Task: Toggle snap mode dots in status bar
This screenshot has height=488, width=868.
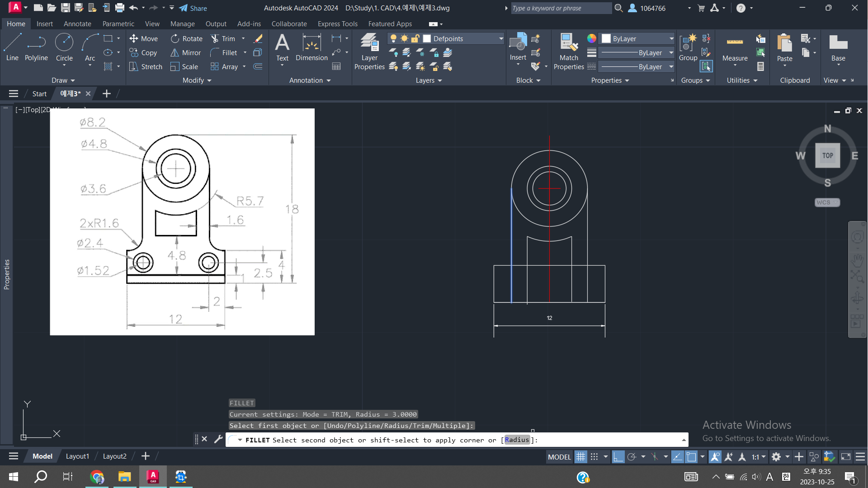Action: tap(594, 457)
